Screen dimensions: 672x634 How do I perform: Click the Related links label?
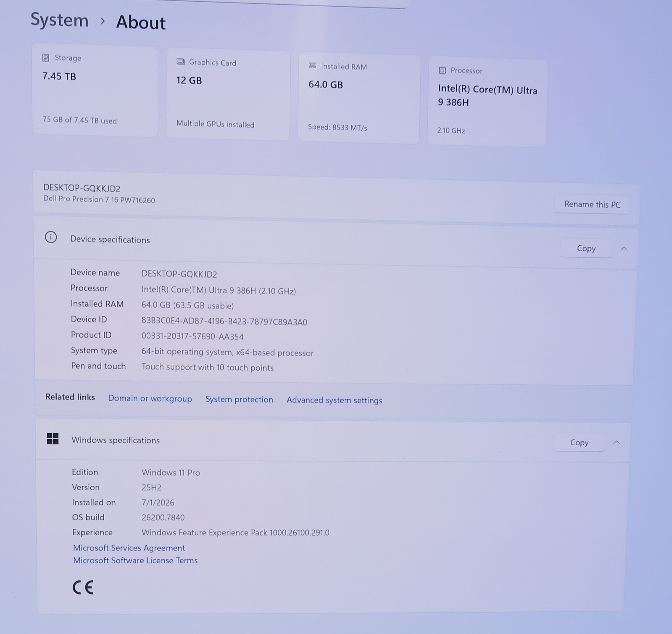70,397
